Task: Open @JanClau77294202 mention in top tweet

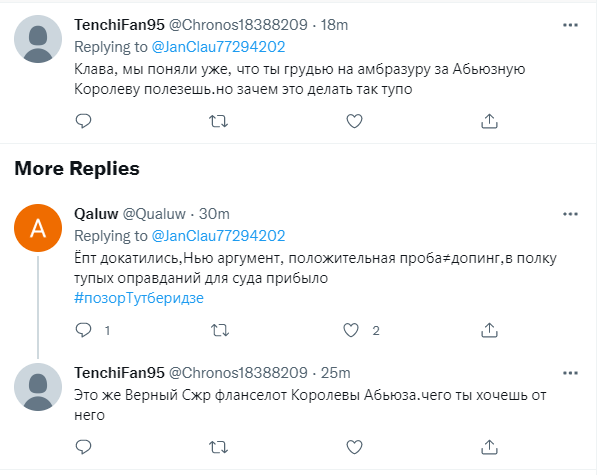Action: tap(218, 46)
